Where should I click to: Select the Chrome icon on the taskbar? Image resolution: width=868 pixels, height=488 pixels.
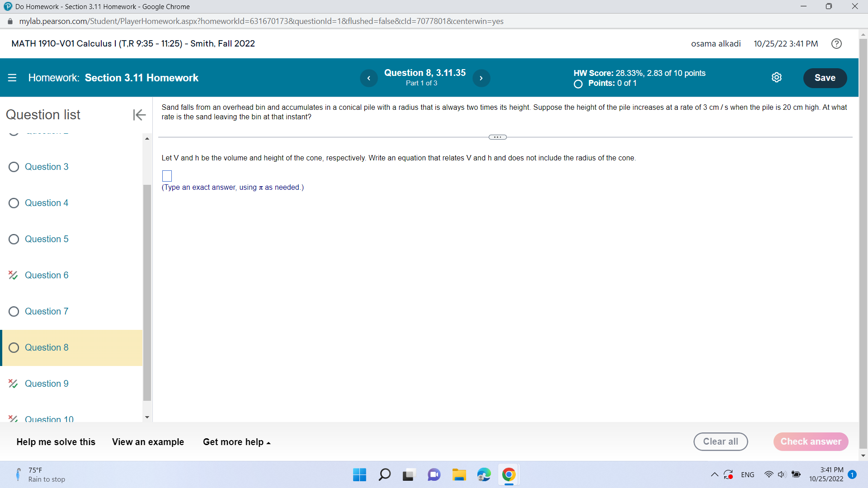509,474
